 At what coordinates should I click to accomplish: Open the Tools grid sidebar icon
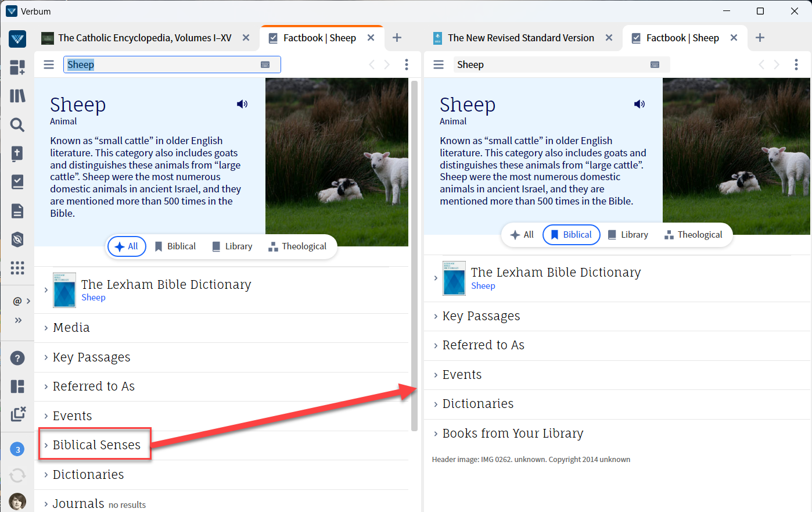[x=17, y=267]
